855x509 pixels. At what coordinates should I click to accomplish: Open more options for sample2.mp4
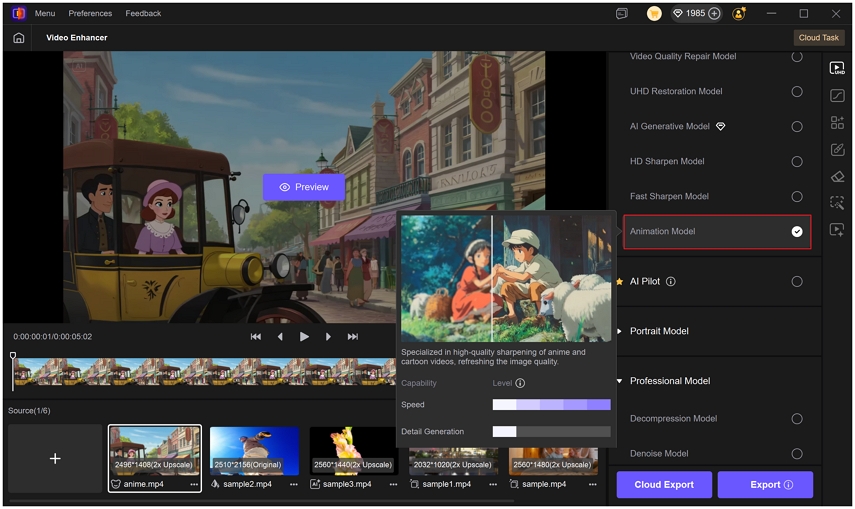point(294,484)
